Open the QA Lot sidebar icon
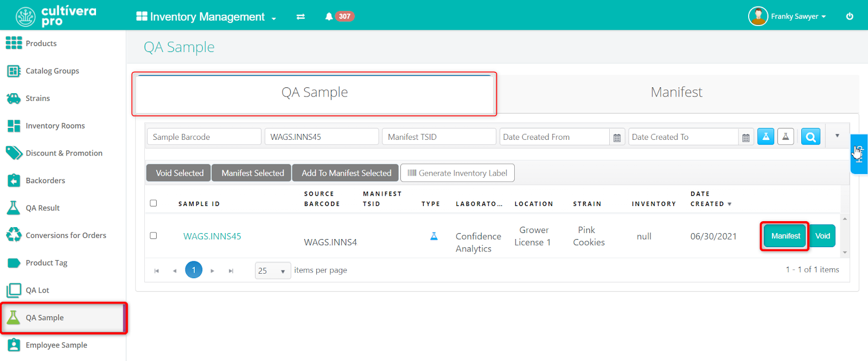Image resolution: width=868 pixels, height=361 pixels. point(14,290)
